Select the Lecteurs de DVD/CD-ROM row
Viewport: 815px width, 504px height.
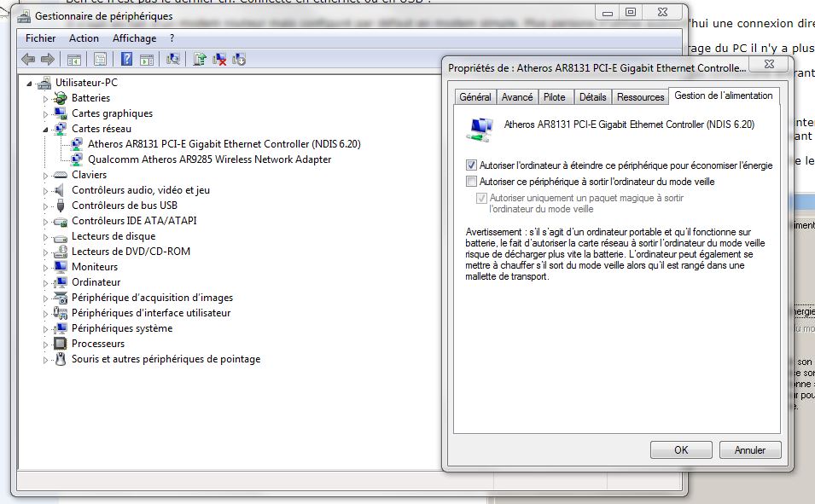pos(131,252)
